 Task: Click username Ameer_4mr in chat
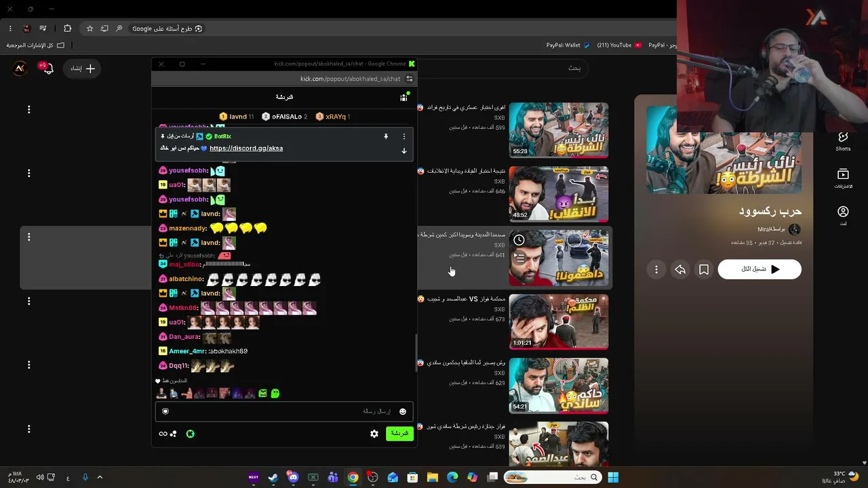click(187, 351)
